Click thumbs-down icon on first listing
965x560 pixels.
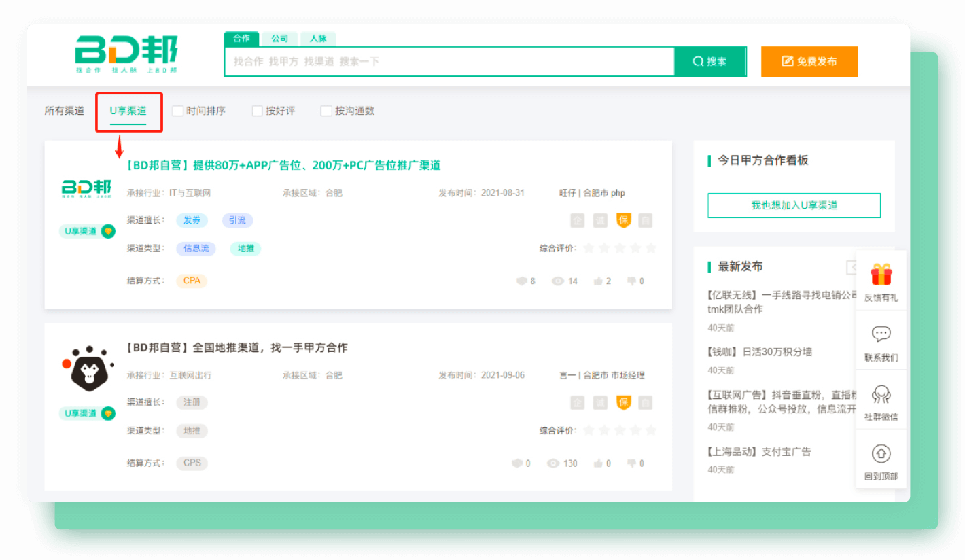coord(631,281)
